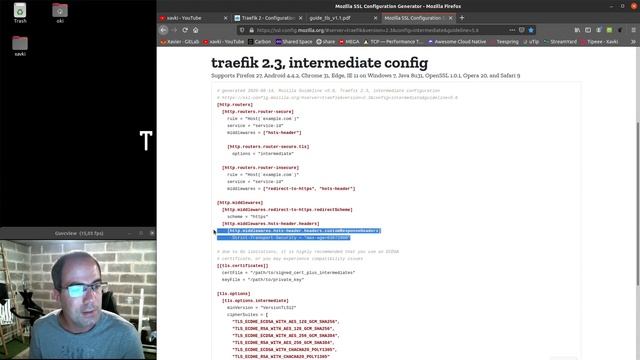Open the Xavier - GitLab bookmark

coord(180,42)
